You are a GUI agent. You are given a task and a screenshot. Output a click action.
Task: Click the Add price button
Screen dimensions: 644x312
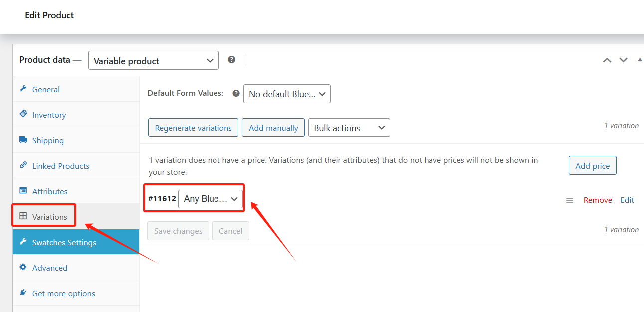(x=592, y=166)
